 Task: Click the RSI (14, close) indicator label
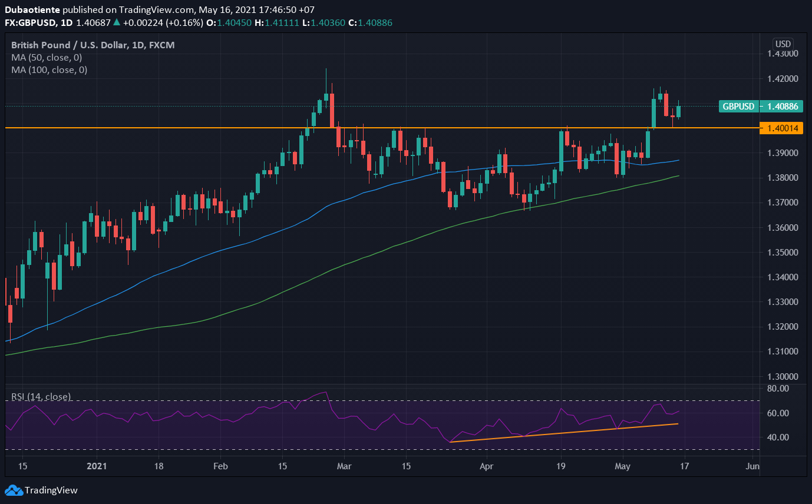(41, 396)
